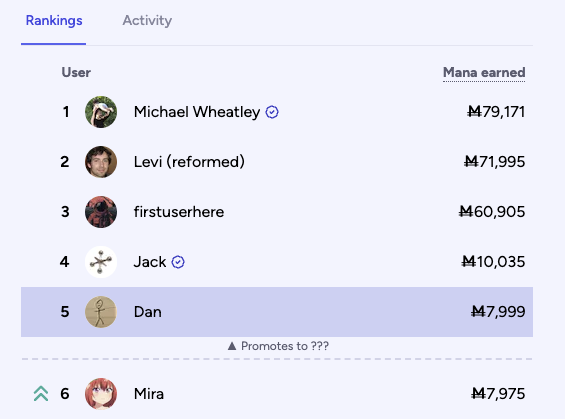Click Jack's jacks-toy avatar icon
Screen dimensions: 565x419
click(x=101, y=262)
